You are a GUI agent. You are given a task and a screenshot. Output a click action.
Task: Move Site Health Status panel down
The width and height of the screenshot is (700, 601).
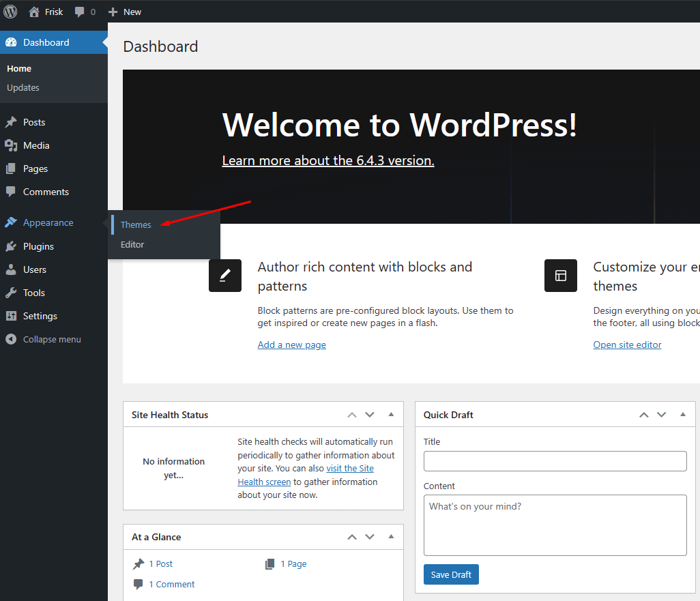coord(370,415)
